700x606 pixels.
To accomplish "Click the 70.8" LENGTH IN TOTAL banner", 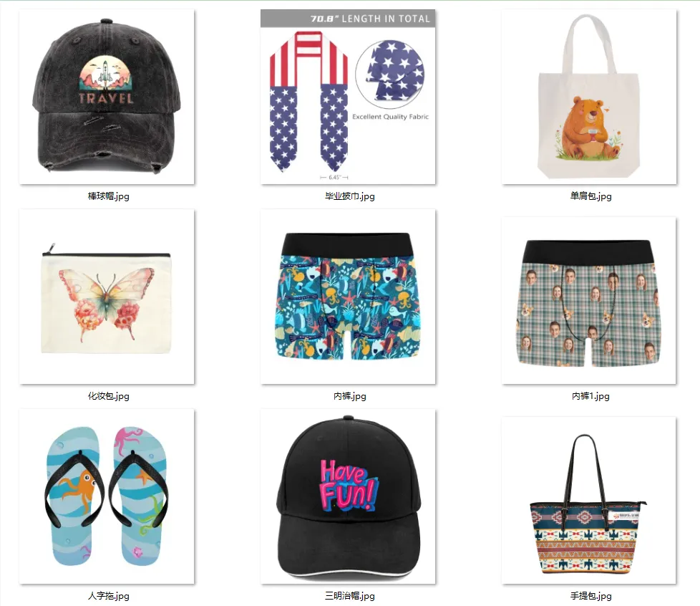I will (x=348, y=19).
